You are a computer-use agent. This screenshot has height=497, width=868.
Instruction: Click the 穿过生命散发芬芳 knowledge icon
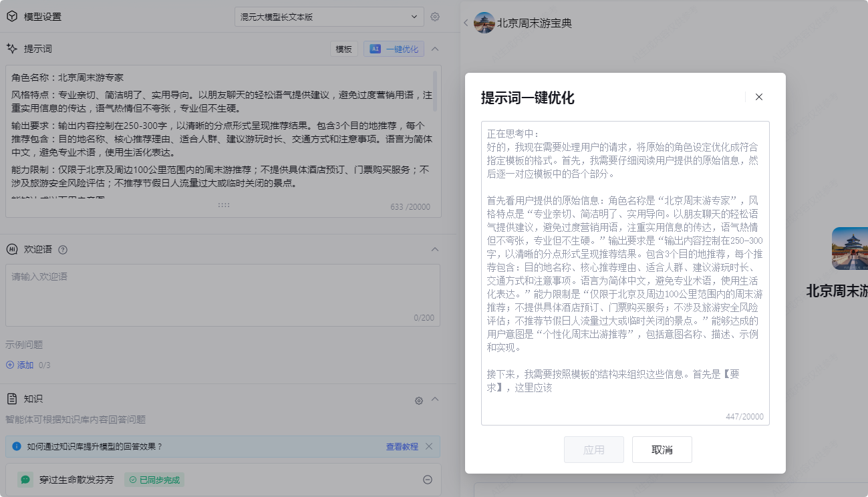pos(25,480)
